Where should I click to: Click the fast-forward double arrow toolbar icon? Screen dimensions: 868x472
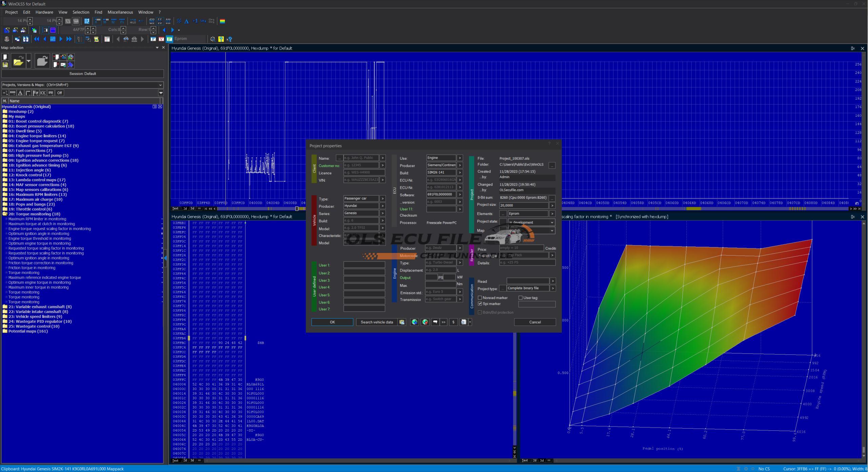(x=69, y=39)
